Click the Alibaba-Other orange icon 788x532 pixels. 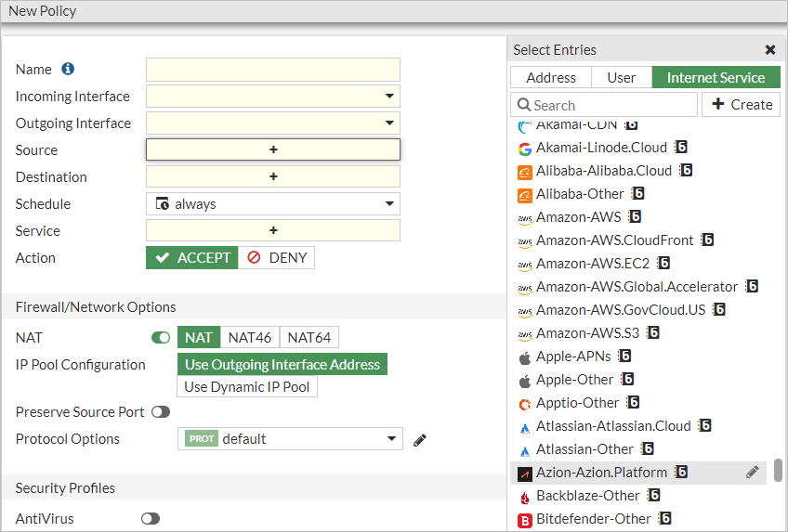coord(525,195)
